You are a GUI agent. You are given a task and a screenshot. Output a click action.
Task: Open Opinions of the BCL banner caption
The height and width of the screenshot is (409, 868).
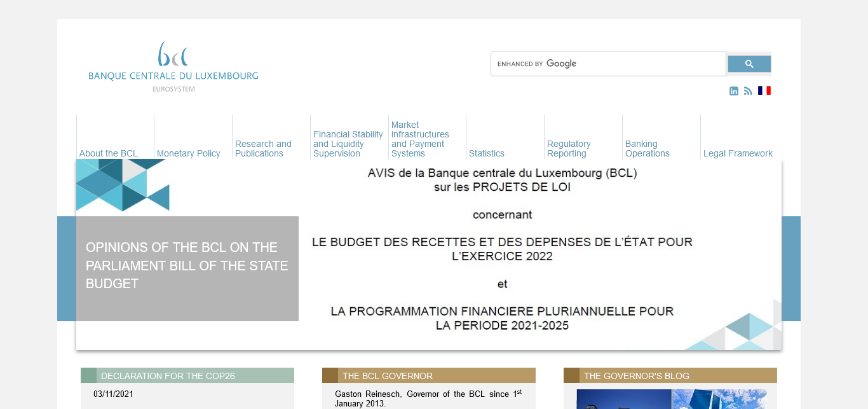coord(187,266)
